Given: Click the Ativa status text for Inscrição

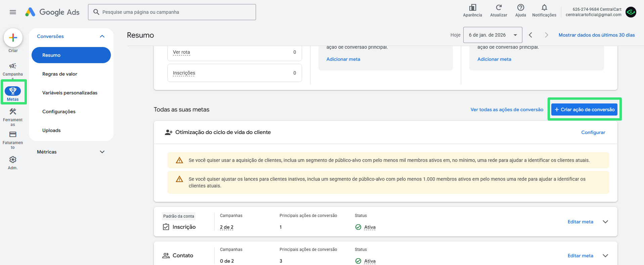Looking at the screenshot, I should [370, 227].
